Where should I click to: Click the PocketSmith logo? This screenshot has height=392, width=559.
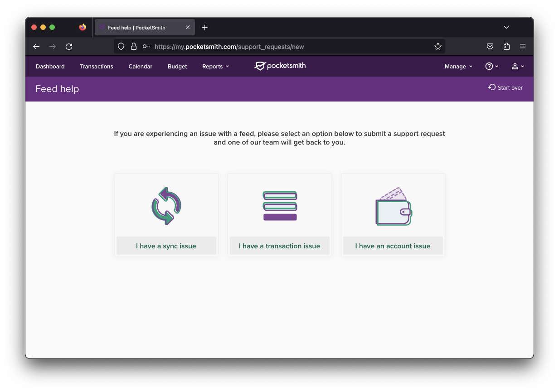point(280,66)
